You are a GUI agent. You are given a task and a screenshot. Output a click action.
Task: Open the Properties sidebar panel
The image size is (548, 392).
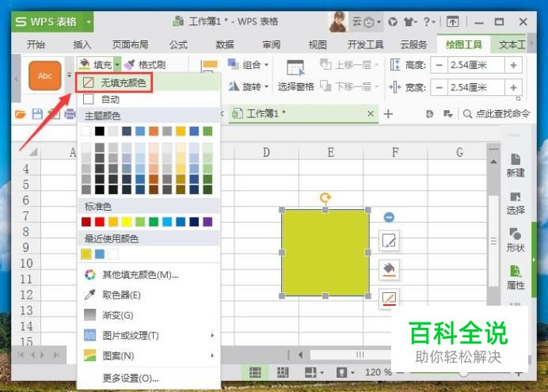pyautogui.click(x=516, y=278)
